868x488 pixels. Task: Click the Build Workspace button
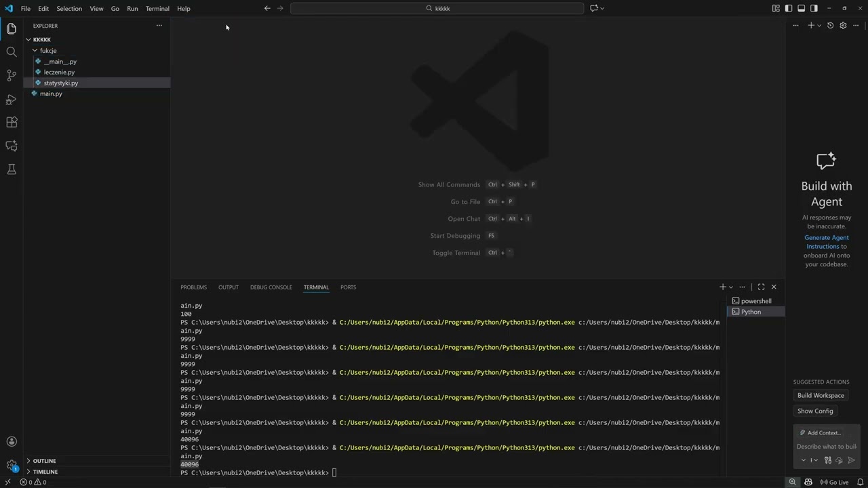tap(821, 395)
